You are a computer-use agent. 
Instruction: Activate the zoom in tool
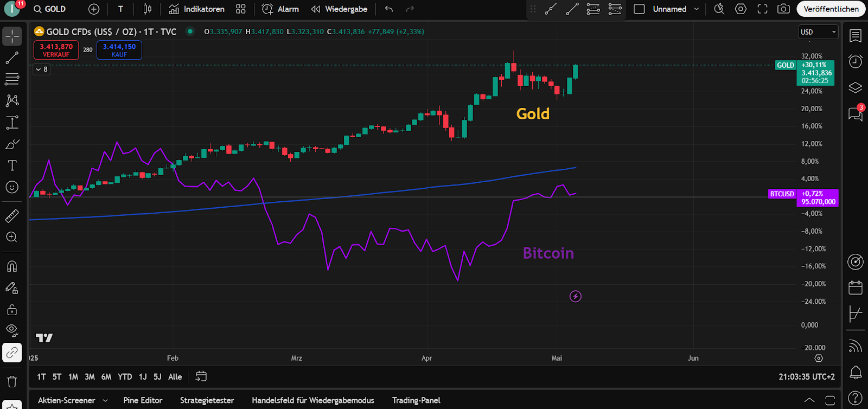point(12,237)
